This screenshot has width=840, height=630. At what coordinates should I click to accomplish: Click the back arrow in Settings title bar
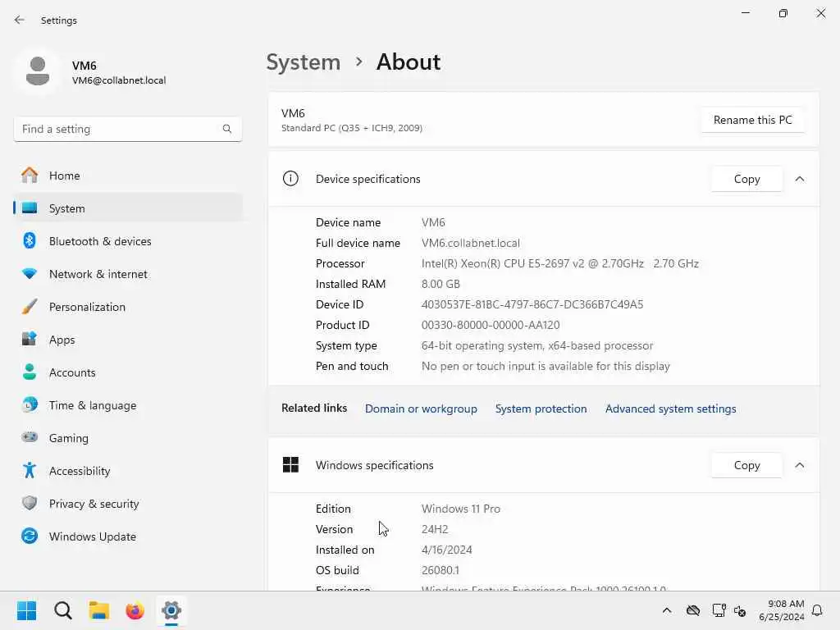(20, 20)
